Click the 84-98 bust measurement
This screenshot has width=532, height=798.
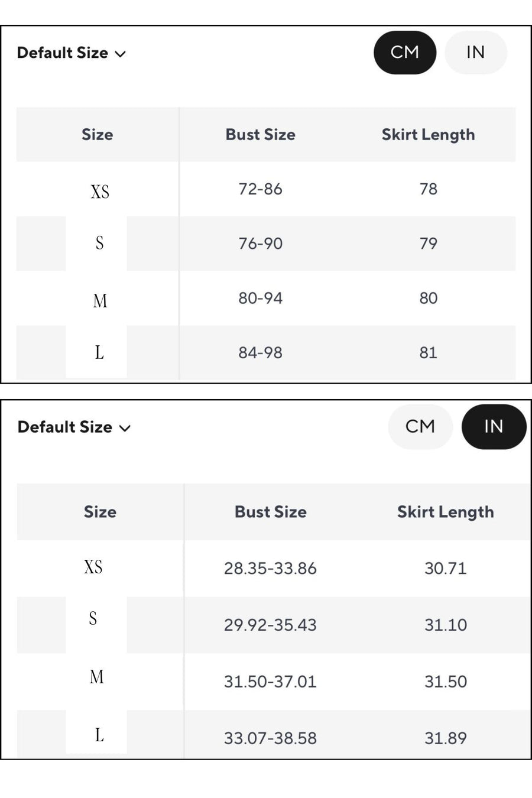261,353
